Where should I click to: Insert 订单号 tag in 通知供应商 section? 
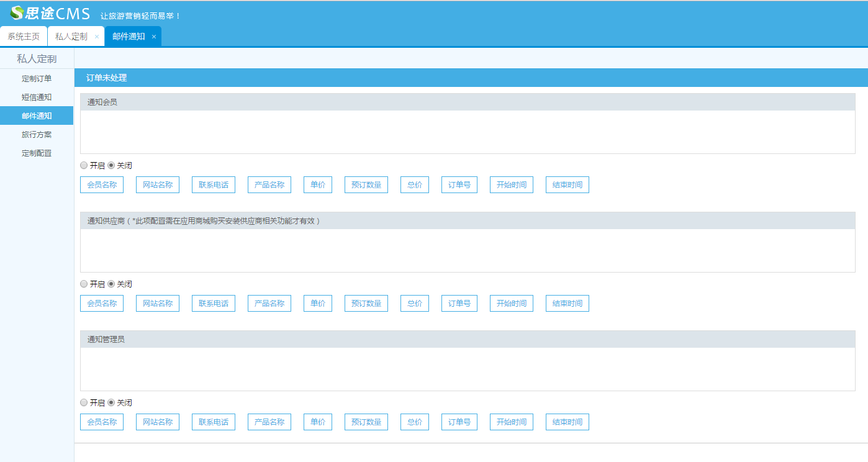(459, 304)
